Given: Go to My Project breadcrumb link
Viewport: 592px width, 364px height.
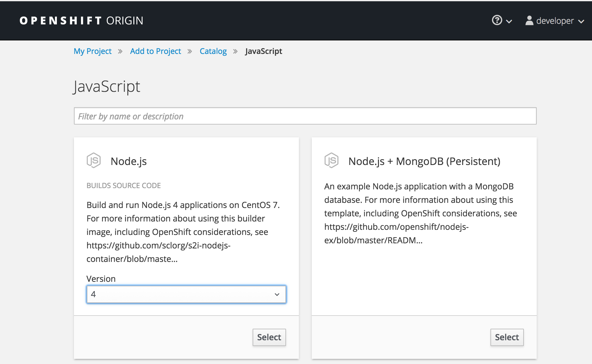Looking at the screenshot, I should (93, 51).
